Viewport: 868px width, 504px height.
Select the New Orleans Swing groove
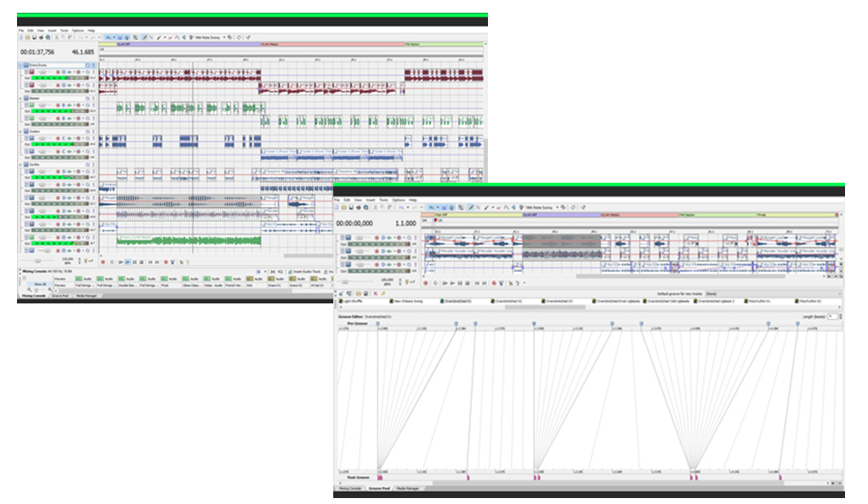pyautogui.click(x=407, y=301)
